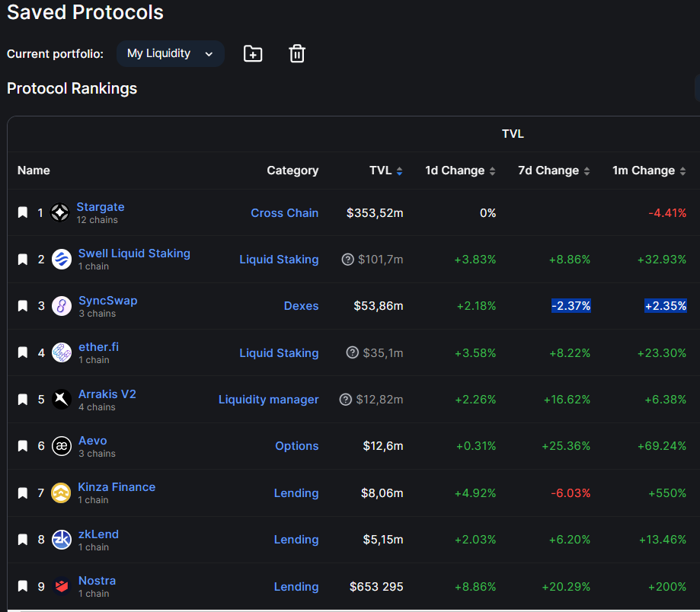Click the +550% 1m change for Kinza Finance
The height and width of the screenshot is (612, 700).
pyautogui.click(x=667, y=493)
